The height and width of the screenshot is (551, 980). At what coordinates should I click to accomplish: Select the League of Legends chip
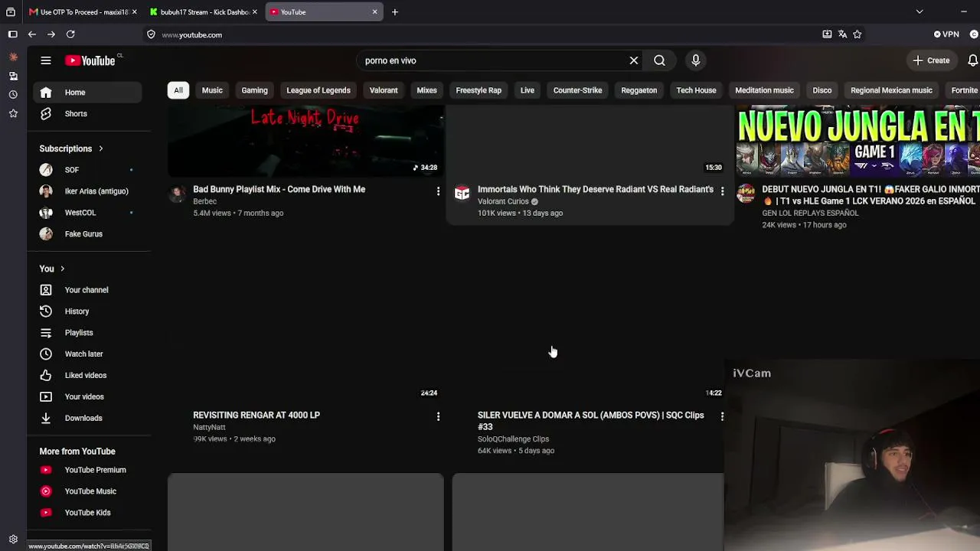tap(318, 90)
